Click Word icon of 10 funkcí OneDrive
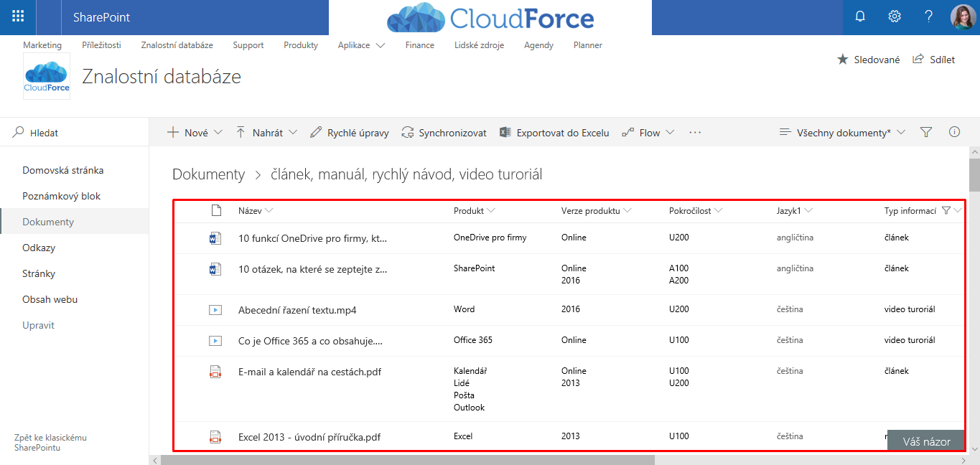The width and height of the screenshot is (980, 465). point(215,238)
